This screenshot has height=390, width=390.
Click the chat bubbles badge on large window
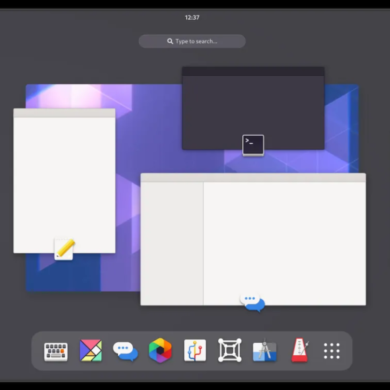pos(253,302)
